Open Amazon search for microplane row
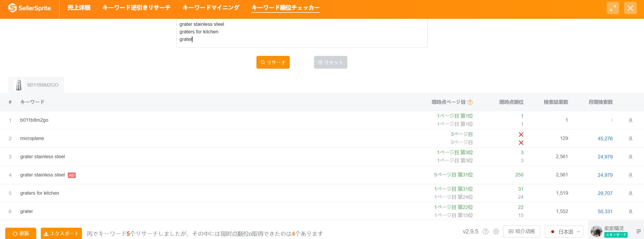The width and height of the screenshot is (644, 239). point(630,138)
